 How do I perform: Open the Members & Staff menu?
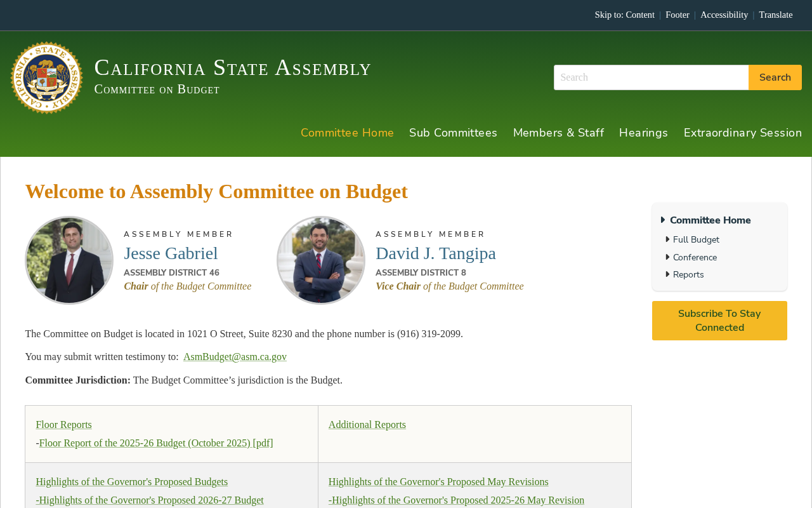558,133
